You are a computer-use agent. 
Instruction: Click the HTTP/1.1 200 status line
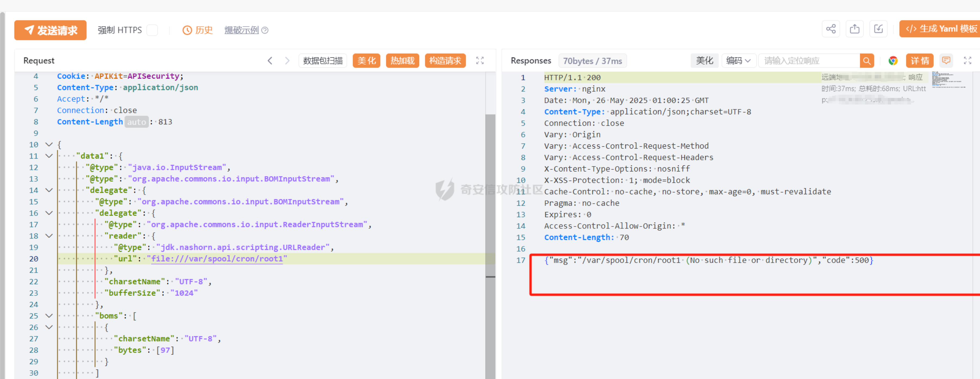572,78
